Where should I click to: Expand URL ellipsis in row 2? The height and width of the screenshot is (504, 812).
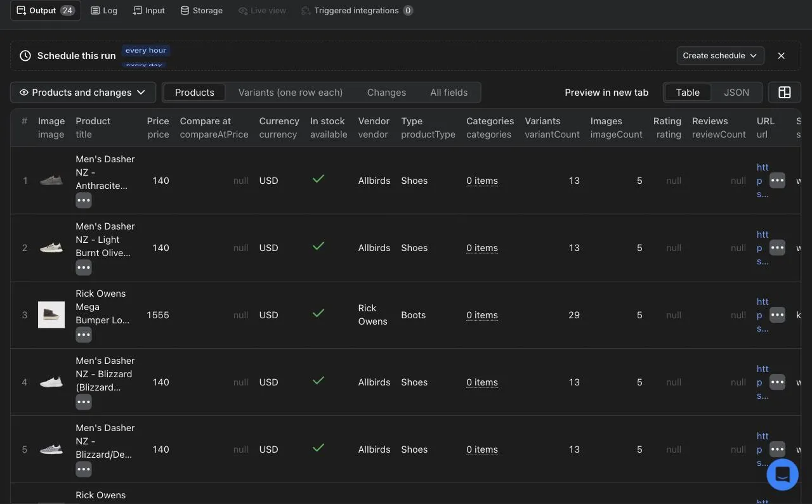click(x=778, y=248)
